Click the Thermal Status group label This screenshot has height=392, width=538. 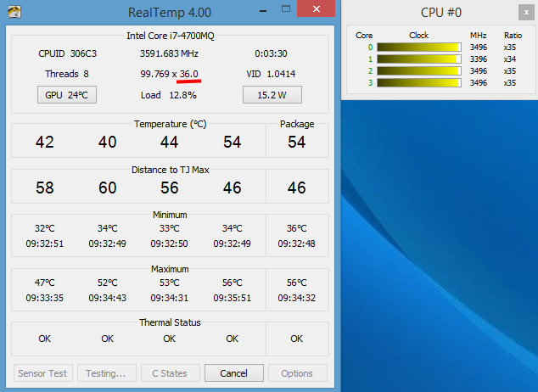coord(170,322)
